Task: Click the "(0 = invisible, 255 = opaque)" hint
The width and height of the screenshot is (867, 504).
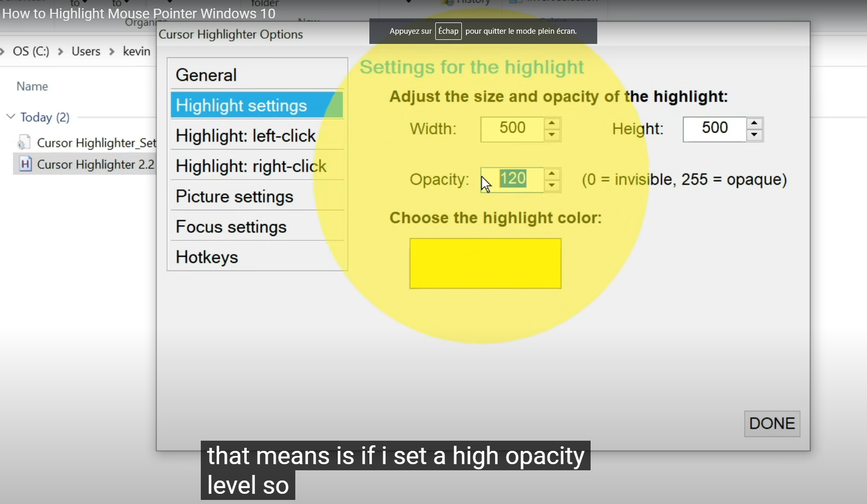Action: tap(685, 180)
